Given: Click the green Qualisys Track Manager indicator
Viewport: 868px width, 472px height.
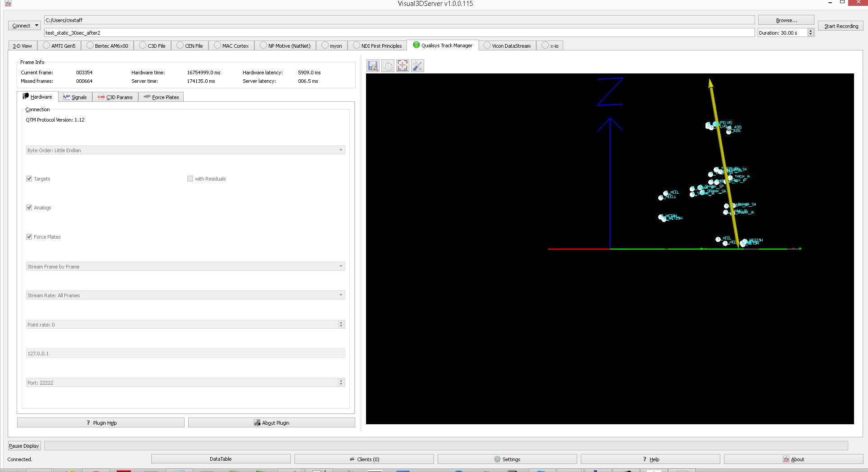Looking at the screenshot, I should pos(416,45).
